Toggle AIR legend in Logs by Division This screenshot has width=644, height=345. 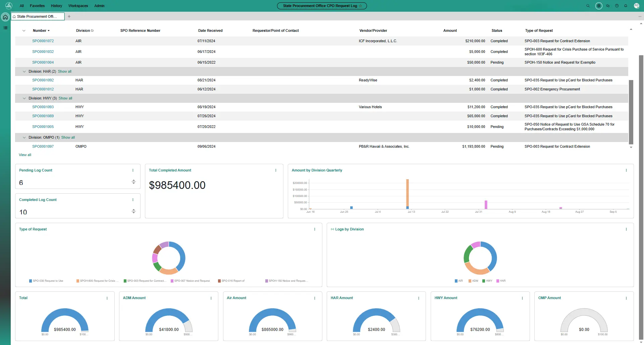(459, 281)
